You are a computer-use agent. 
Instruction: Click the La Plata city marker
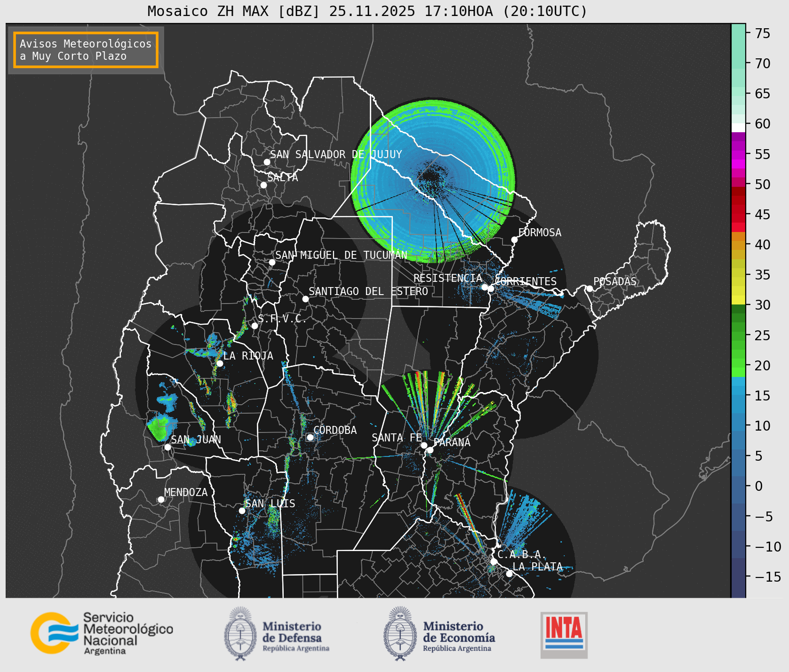pos(509,574)
